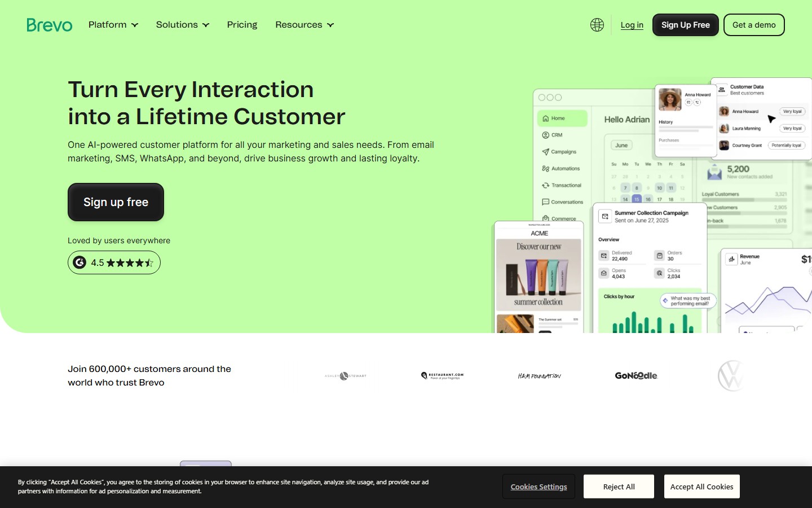Image resolution: width=812 pixels, height=508 pixels.
Task: Click the Home item in the dashboard mockup
Action: pyautogui.click(x=562, y=119)
